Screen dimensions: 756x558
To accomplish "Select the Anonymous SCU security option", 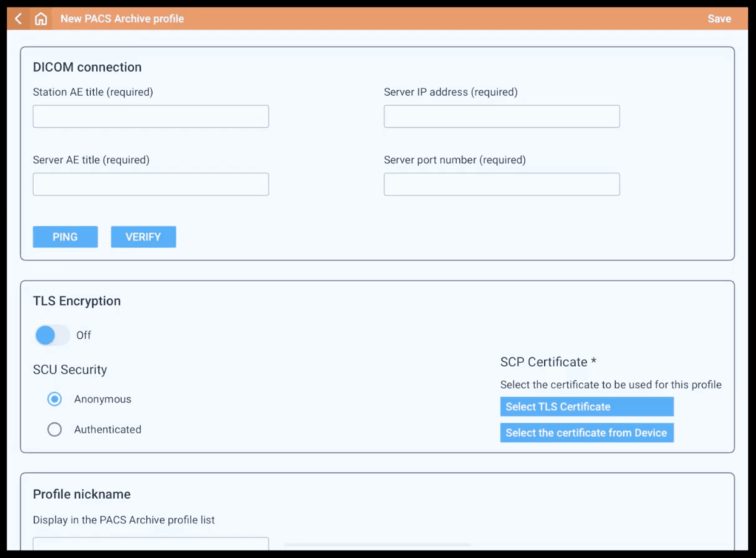I will [x=54, y=399].
